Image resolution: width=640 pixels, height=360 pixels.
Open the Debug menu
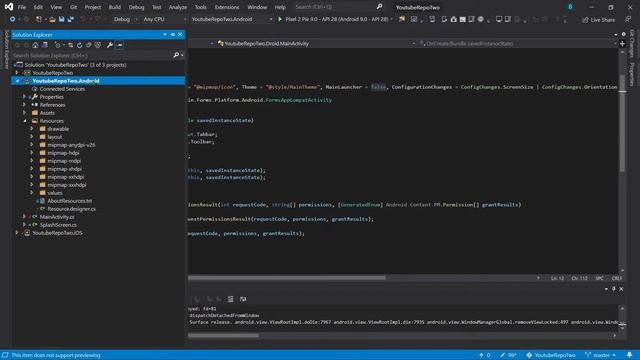[x=136, y=7]
